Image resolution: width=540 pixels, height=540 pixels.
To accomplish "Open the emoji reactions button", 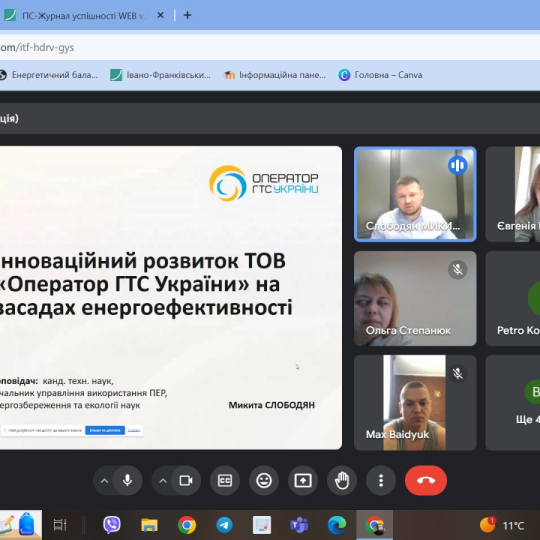I will click(x=264, y=480).
